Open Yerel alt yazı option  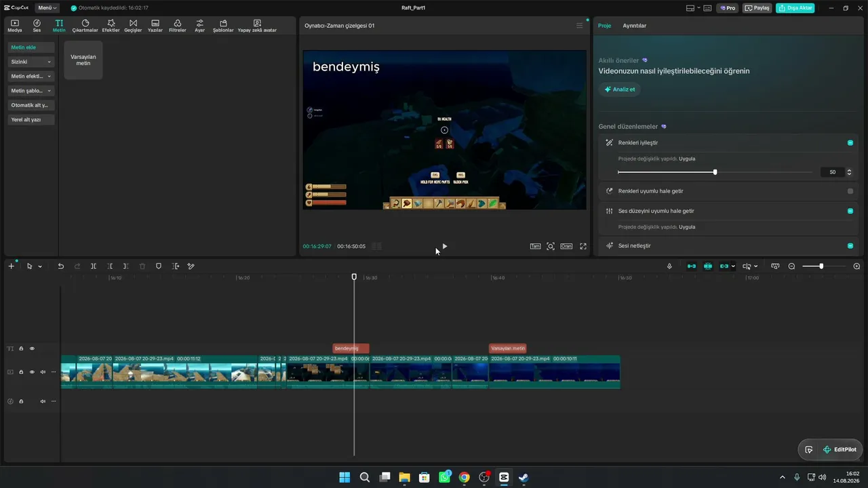(31, 119)
